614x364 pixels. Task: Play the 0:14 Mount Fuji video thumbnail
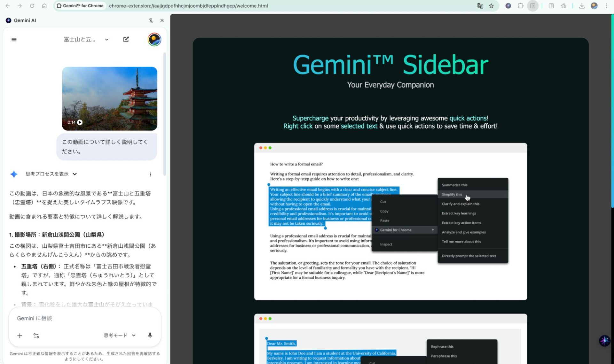pos(80,122)
